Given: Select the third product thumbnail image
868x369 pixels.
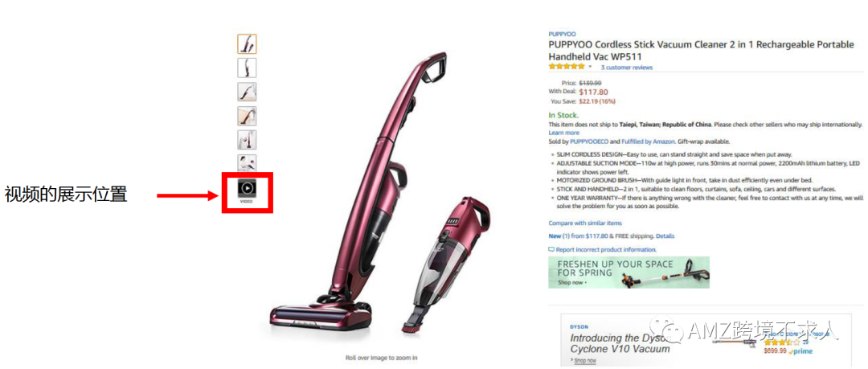Looking at the screenshot, I should (247, 92).
